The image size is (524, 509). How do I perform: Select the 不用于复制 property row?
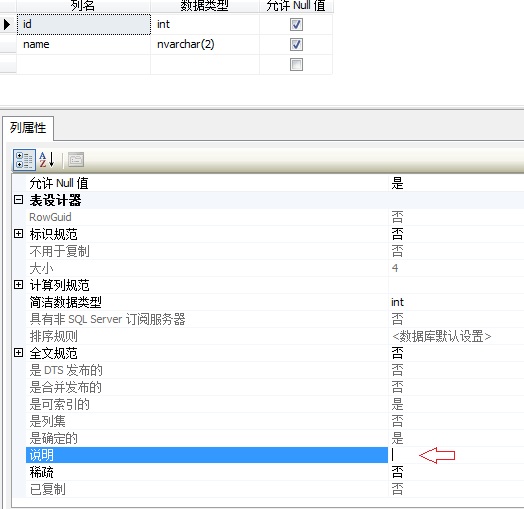tap(275, 251)
